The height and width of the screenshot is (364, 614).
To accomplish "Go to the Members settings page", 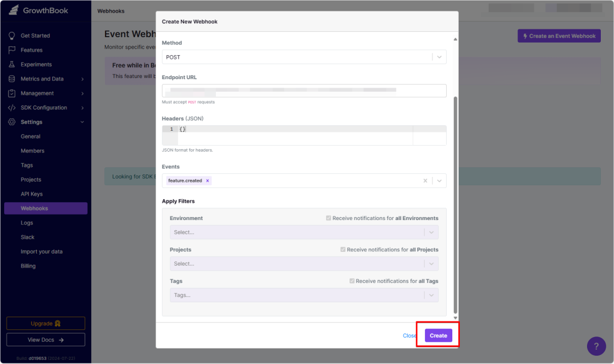I will [32, 151].
